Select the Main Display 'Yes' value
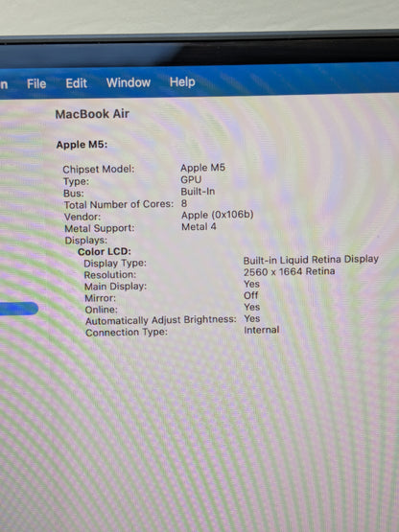399x532 pixels. tap(251, 284)
